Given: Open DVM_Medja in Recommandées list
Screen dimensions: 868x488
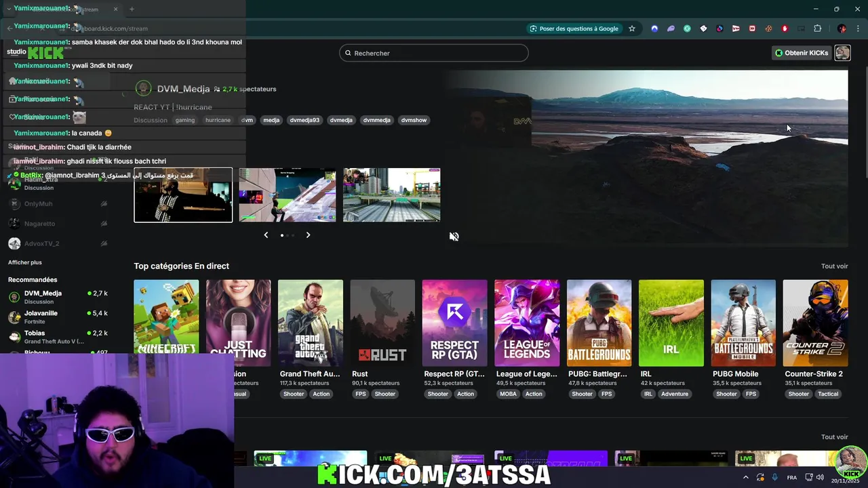Looking at the screenshot, I should 58,297.
